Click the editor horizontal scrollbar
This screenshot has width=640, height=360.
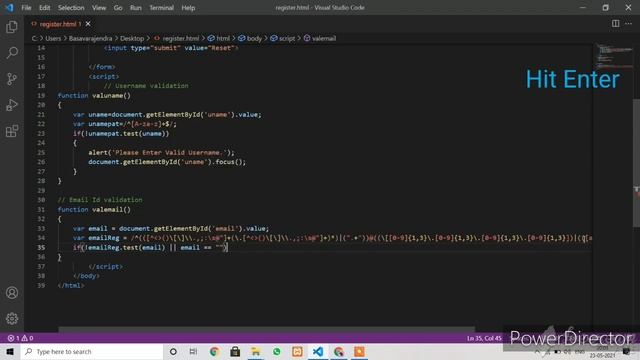click(267, 329)
